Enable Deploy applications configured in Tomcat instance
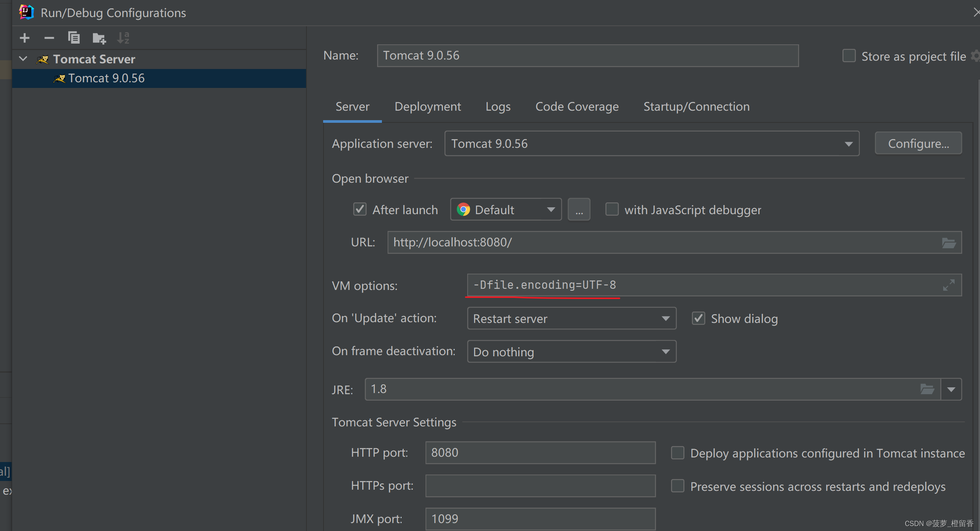This screenshot has height=531, width=980. coord(678,453)
